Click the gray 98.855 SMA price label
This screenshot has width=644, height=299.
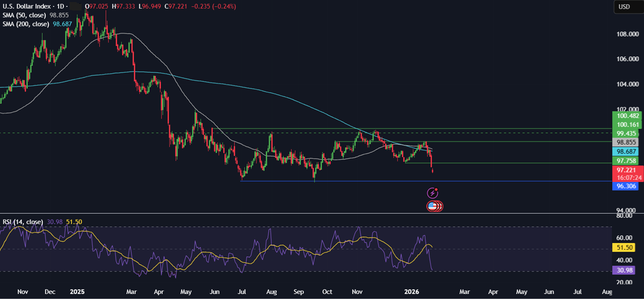626,142
